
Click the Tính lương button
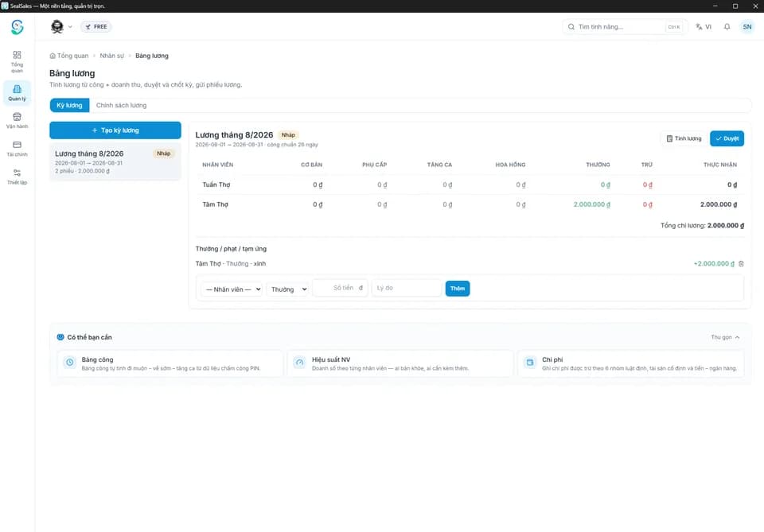coord(684,138)
